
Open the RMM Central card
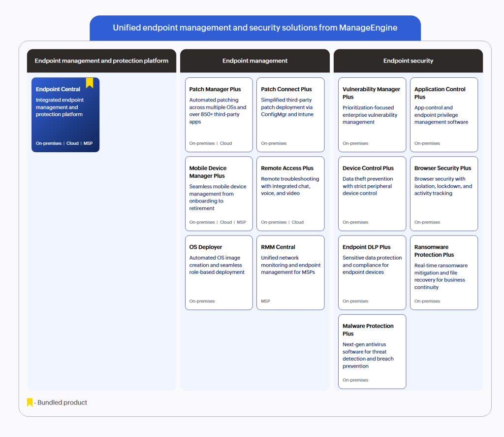290,272
